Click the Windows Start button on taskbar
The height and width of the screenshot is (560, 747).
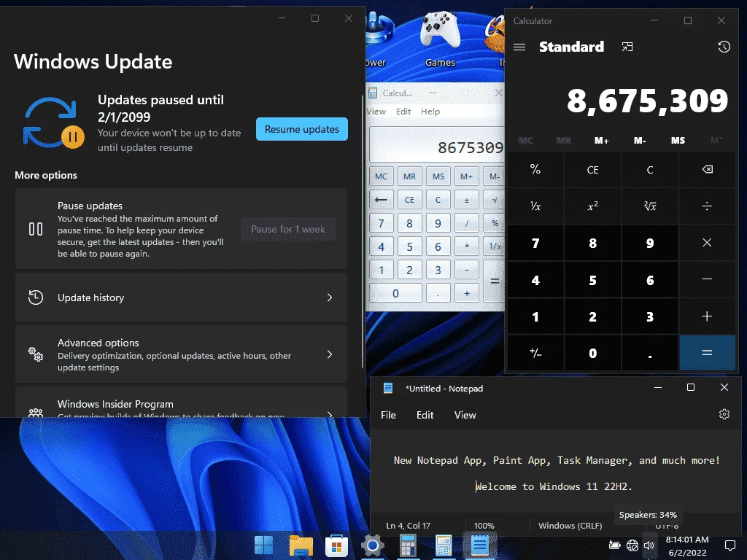click(263, 545)
